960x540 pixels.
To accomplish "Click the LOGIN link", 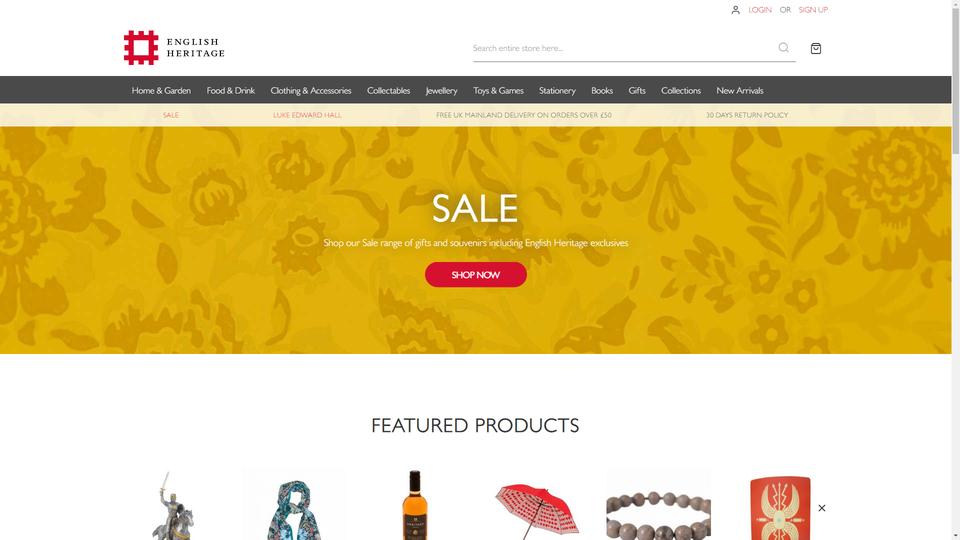I will tap(760, 10).
